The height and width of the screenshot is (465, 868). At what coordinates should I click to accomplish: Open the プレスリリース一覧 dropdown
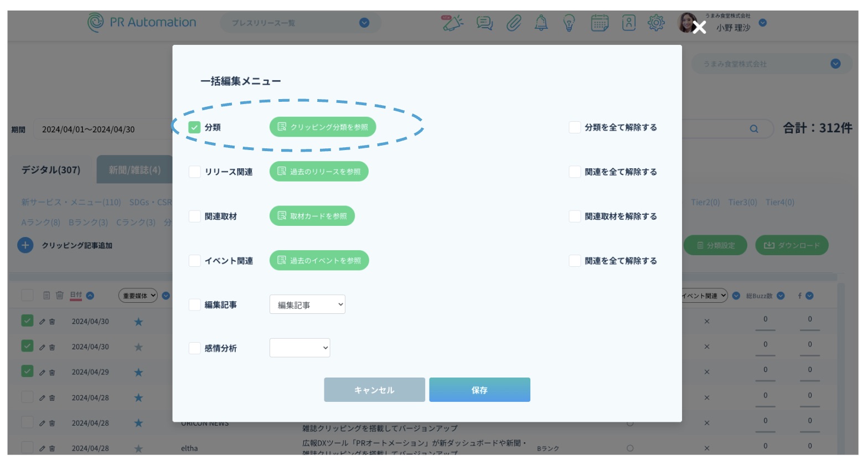(x=301, y=23)
